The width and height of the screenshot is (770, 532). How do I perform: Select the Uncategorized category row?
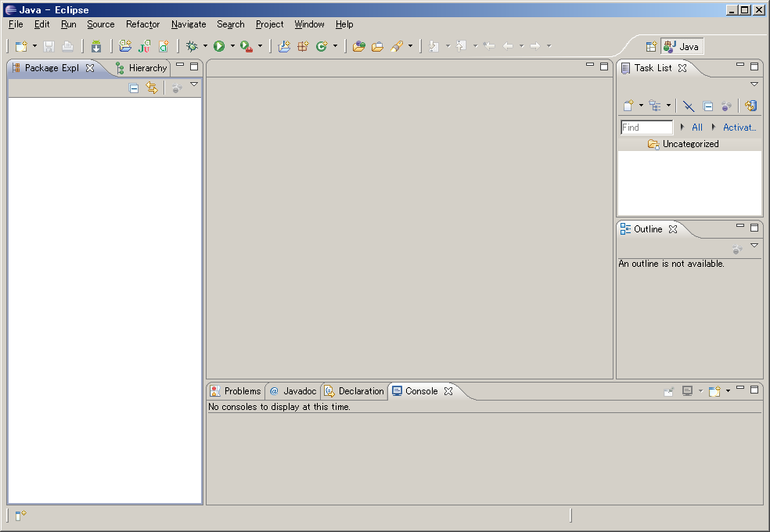[x=689, y=144]
